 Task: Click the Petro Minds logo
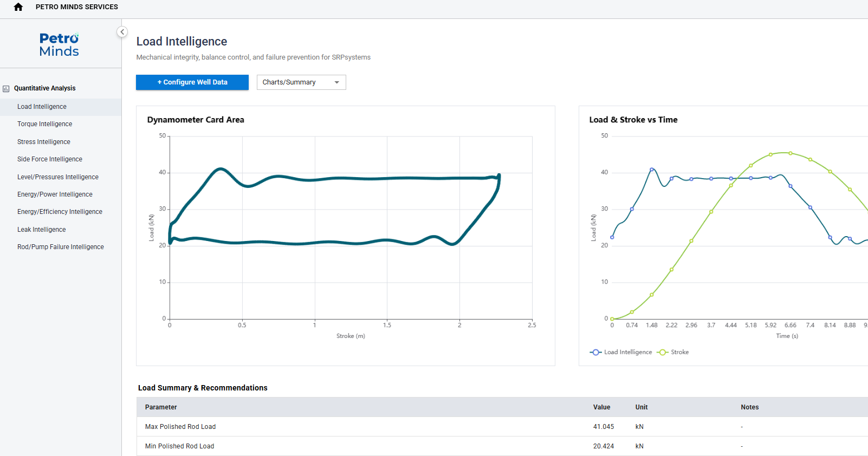(60, 44)
